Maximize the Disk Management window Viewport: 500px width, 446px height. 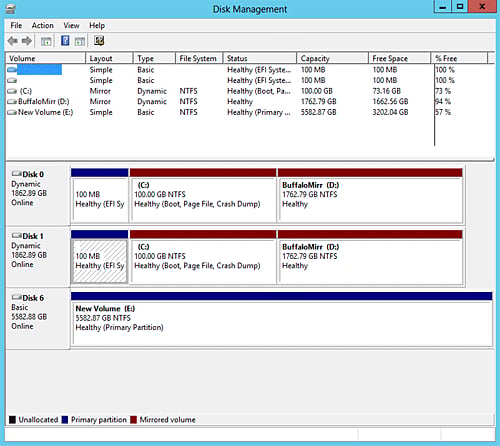click(460, 7)
